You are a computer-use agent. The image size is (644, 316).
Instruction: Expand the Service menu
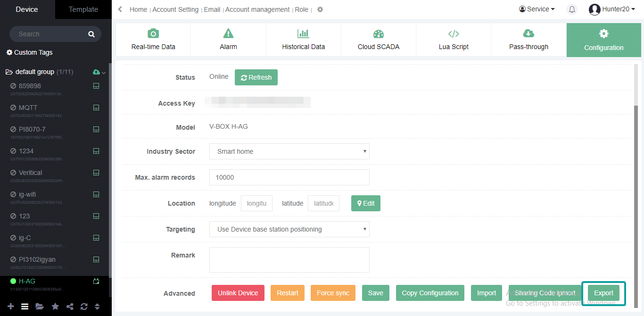pos(537,9)
